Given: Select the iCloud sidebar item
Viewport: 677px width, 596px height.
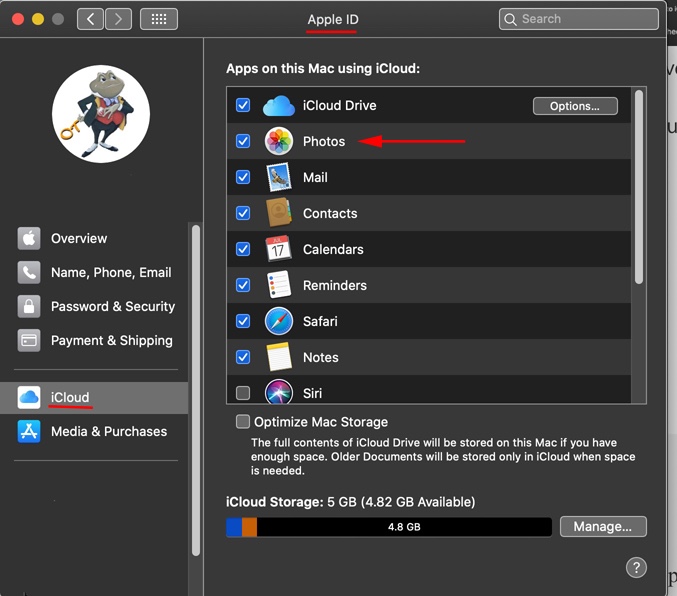Looking at the screenshot, I should 94,397.
